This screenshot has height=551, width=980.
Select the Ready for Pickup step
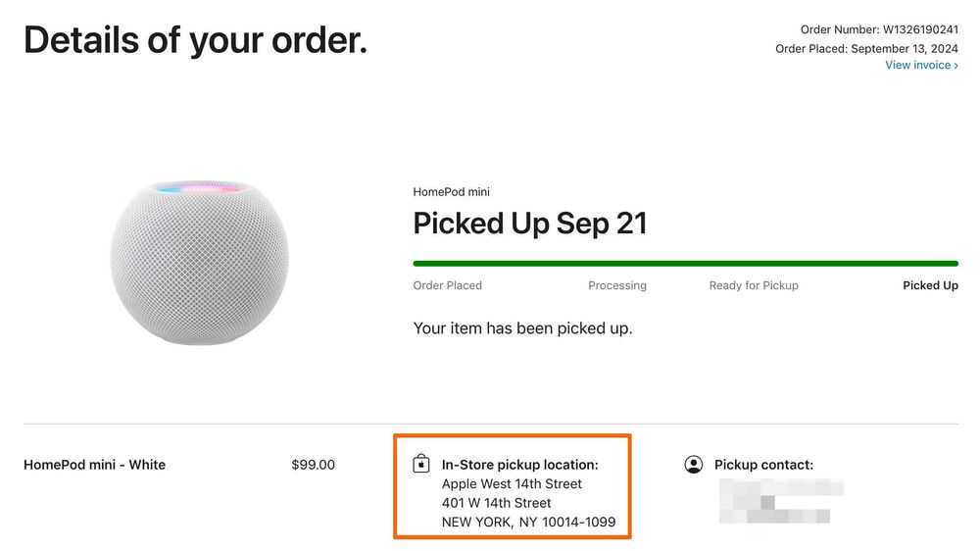(x=754, y=285)
